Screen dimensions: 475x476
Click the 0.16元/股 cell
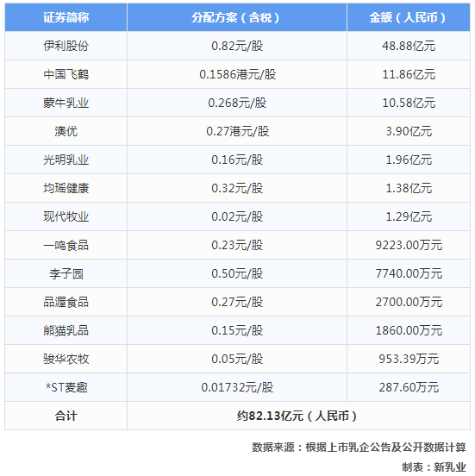[237, 160]
